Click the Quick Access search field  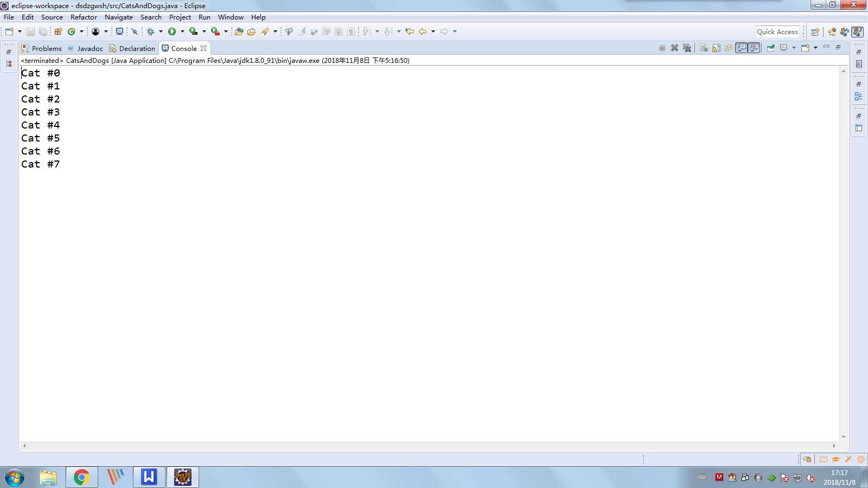click(x=777, y=32)
